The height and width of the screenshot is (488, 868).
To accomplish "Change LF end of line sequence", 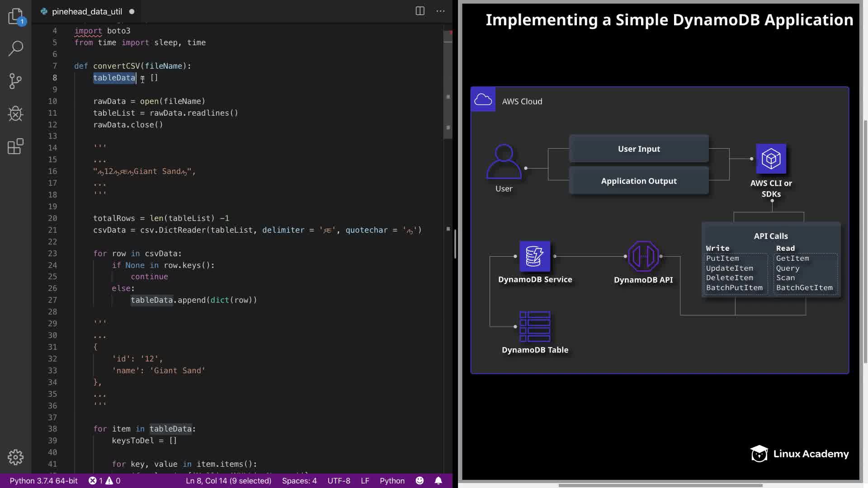I will click(365, 481).
